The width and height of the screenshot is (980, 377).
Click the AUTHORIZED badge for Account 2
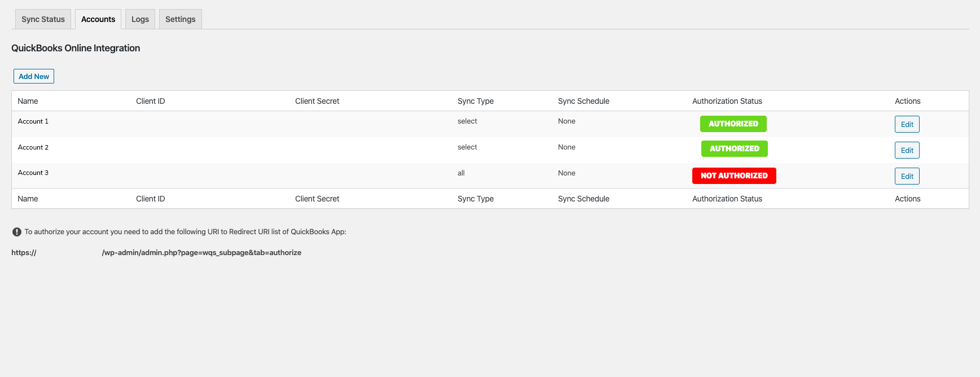pyautogui.click(x=735, y=148)
